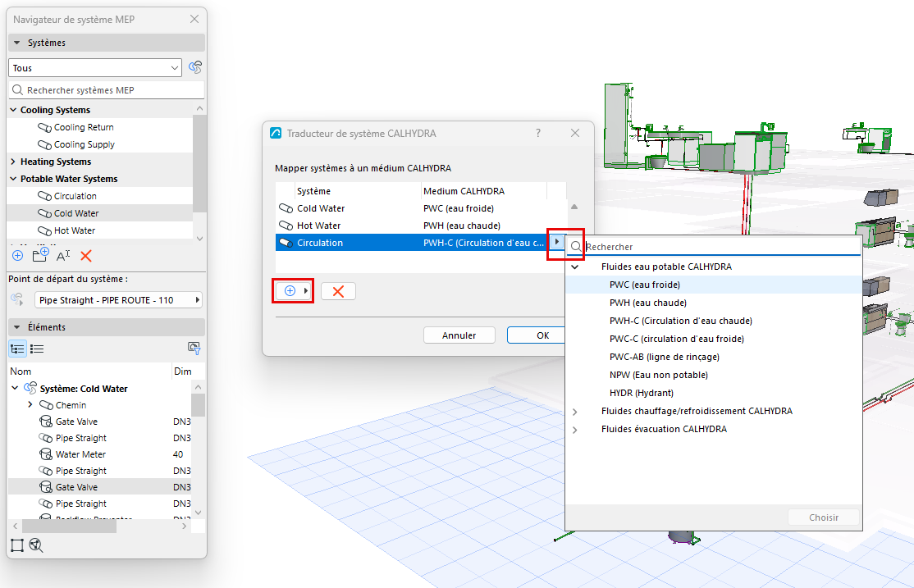Click the Rechercher field in medium popup
Screen dimensions: 914x588
(714, 247)
